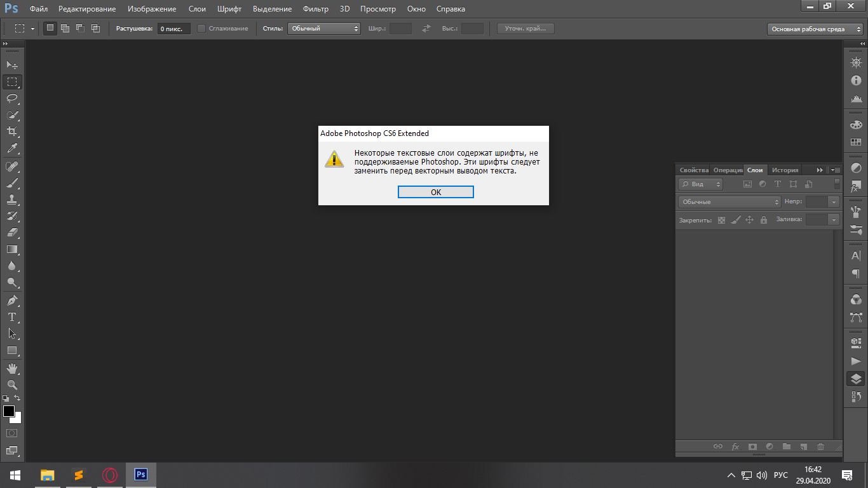868x488 pixels.
Task: Open the Файл menu
Action: [38, 9]
